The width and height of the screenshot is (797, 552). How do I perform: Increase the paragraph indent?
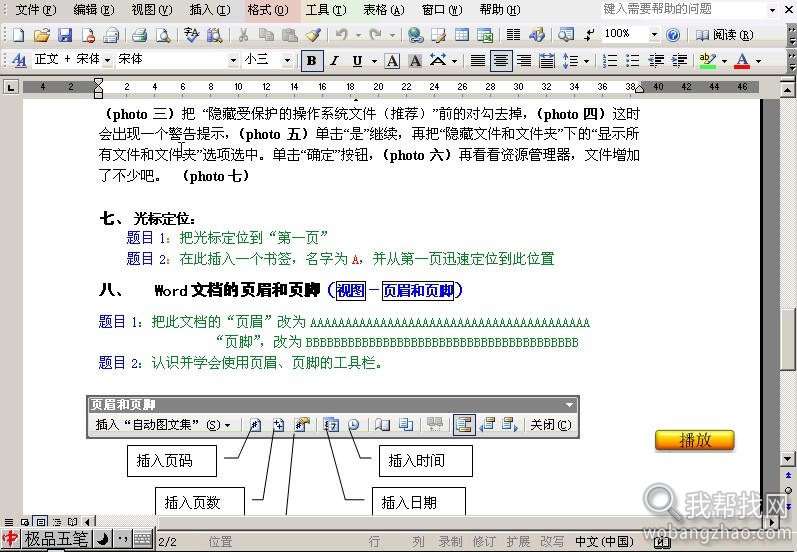(x=679, y=61)
